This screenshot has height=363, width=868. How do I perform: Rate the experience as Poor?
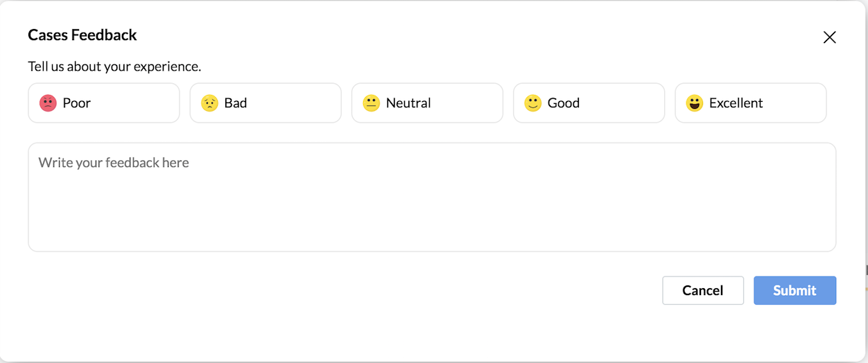[x=104, y=103]
